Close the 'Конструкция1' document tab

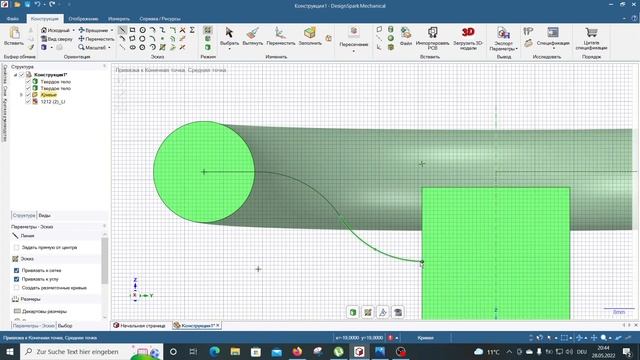tap(218, 325)
